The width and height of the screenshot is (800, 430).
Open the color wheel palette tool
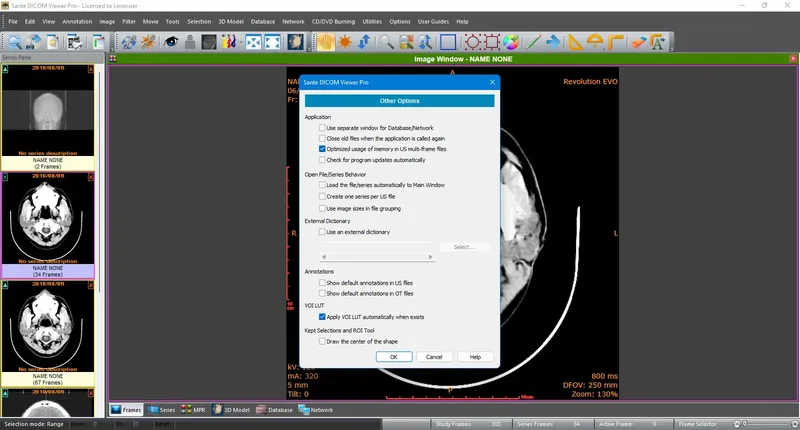point(510,42)
